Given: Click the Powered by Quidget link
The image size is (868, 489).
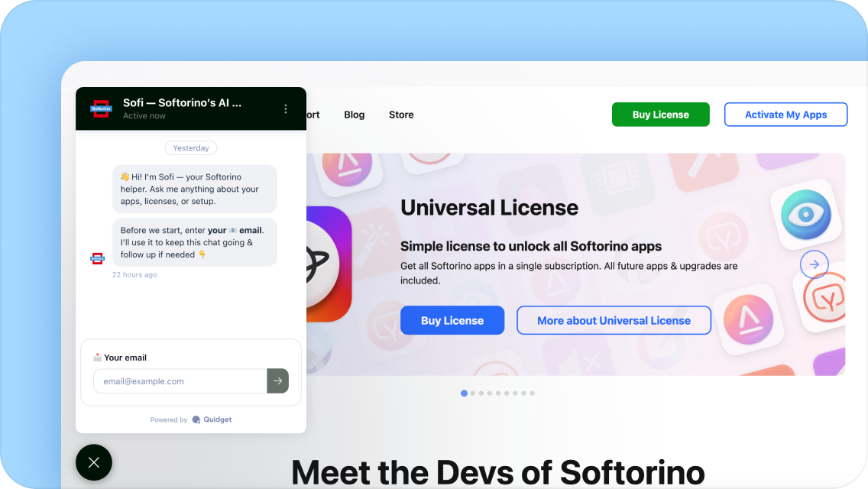Looking at the screenshot, I should (191, 419).
